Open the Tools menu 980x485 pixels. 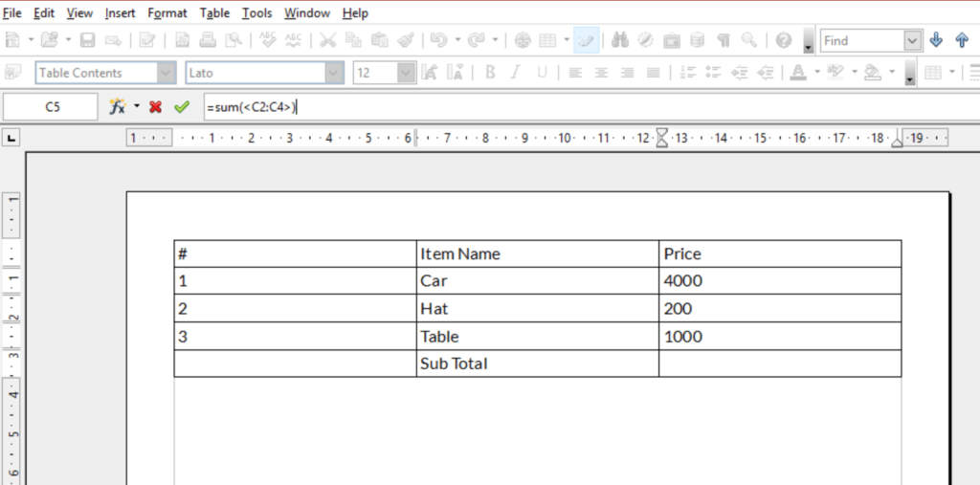point(256,13)
